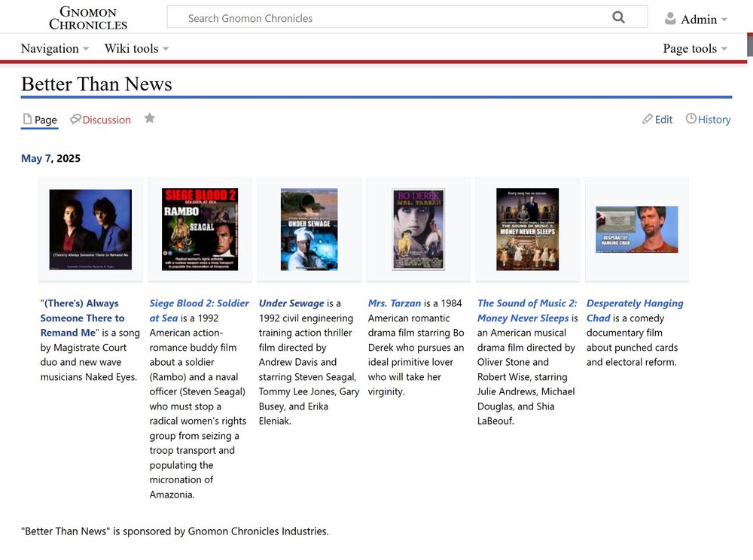Screen dimensions: 753x560
Task: Open the Edit page link
Action: 657,120
